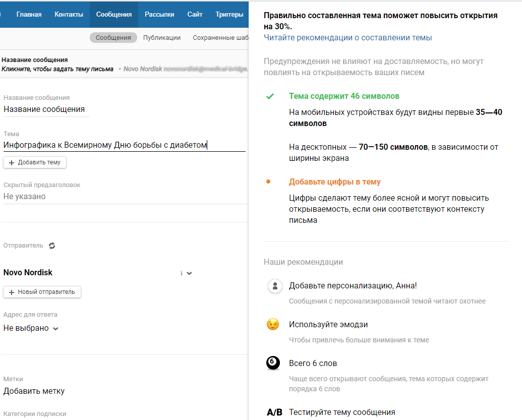522x420 pixels.
Task: Click the hidden preheader field
Action: [124, 197]
